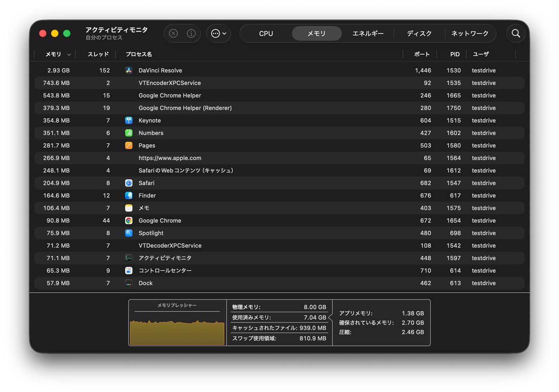Open the ディスク tab
Viewport: 559px width, 392px height.
pyautogui.click(x=419, y=34)
